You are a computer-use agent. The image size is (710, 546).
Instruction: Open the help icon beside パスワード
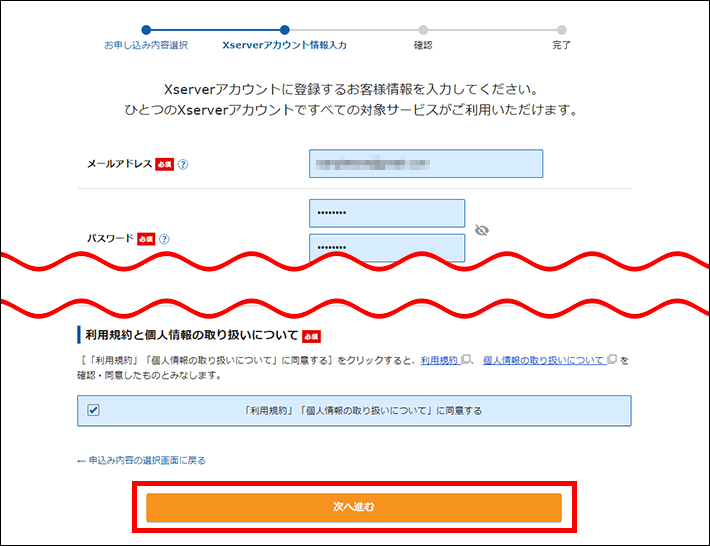click(x=164, y=239)
